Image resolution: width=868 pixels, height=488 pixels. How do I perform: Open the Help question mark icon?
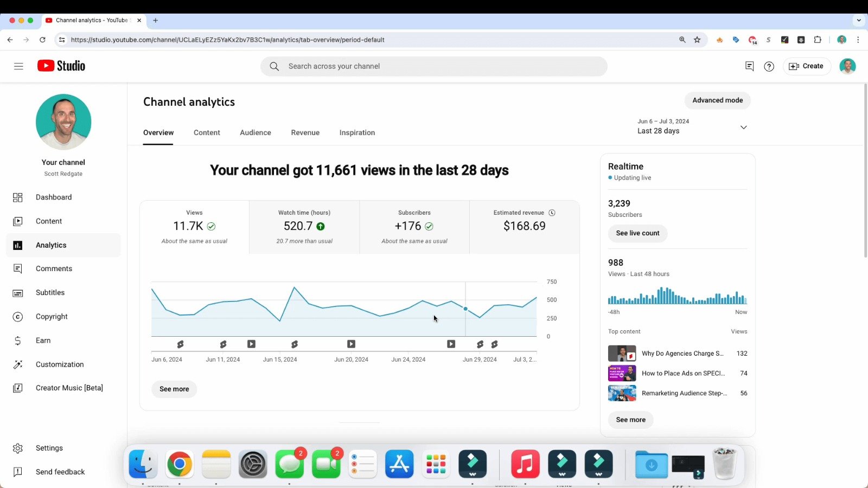point(769,66)
